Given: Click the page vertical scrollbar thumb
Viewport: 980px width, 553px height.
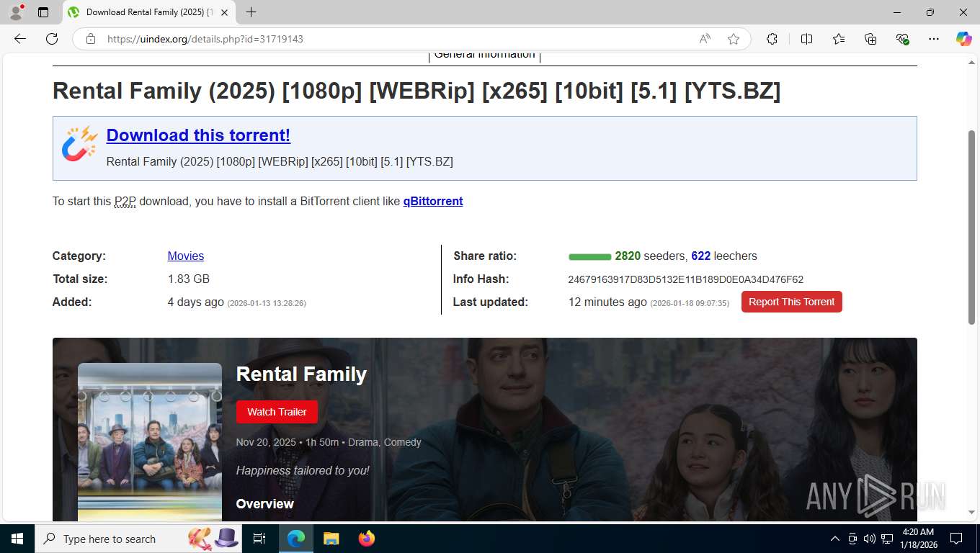Looking at the screenshot, I should [x=971, y=227].
